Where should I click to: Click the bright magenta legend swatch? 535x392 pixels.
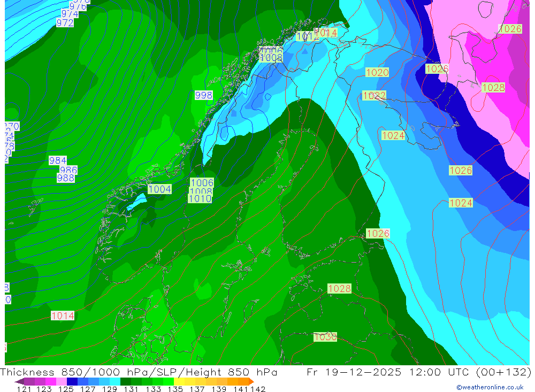(51, 381)
